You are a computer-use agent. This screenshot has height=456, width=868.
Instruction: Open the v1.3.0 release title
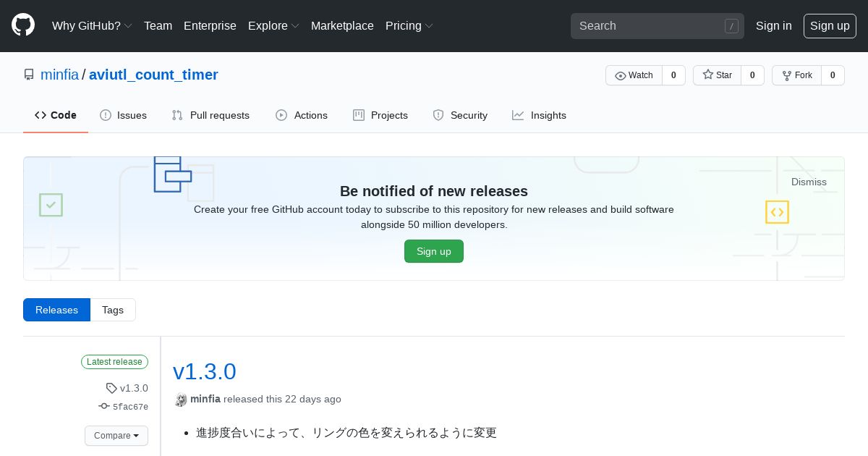click(x=205, y=371)
